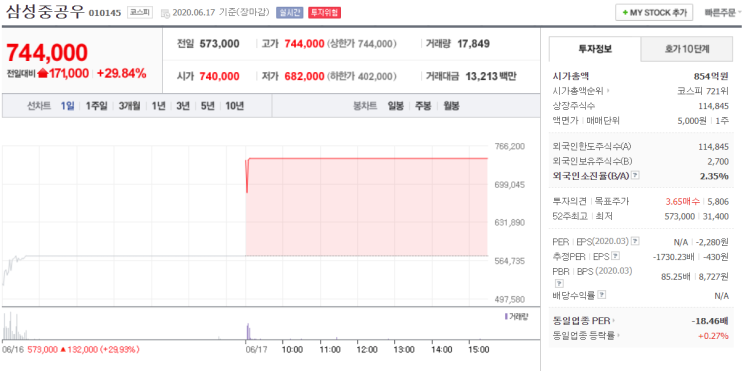The width and height of the screenshot is (743, 371).
Task: Click 추정PER value -1730.23배
Action: point(674,257)
